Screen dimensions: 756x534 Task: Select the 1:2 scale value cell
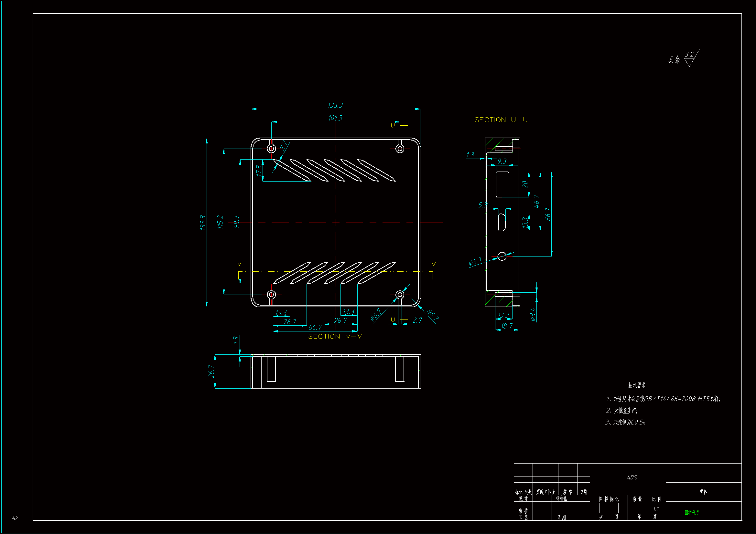point(656,509)
